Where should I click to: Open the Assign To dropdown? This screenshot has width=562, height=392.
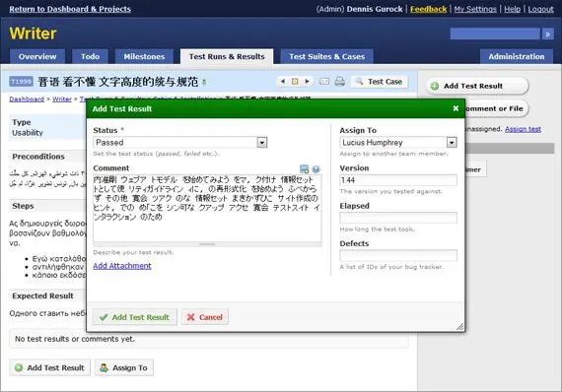(452, 143)
